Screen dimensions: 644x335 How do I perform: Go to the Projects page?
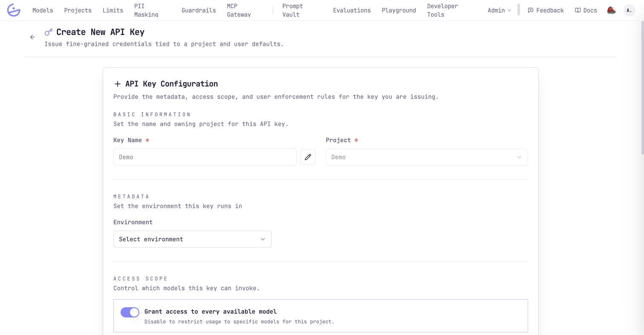tap(78, 10)
